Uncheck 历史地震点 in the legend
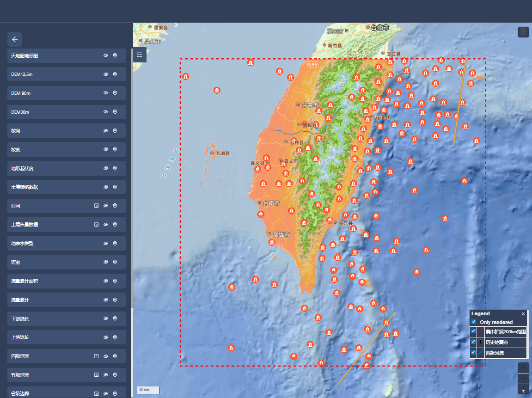532x398 pixels. [x=473, y=342]
